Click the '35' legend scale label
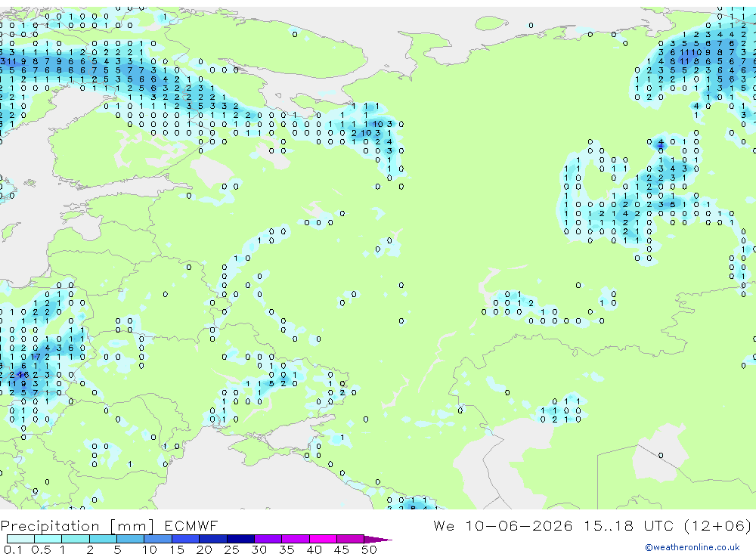Screen dimensions: 756x554 pos(287,549)
